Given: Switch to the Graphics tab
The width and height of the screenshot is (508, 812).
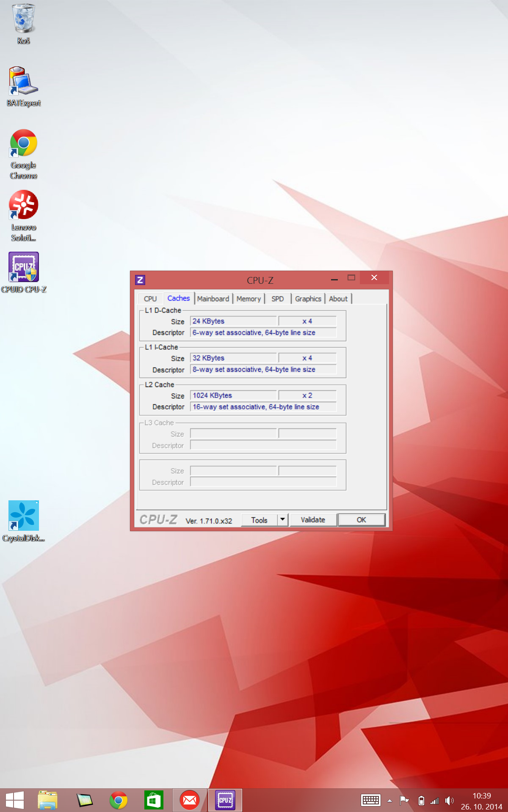Looking at the screenshot, I should (x=308, y=299).
